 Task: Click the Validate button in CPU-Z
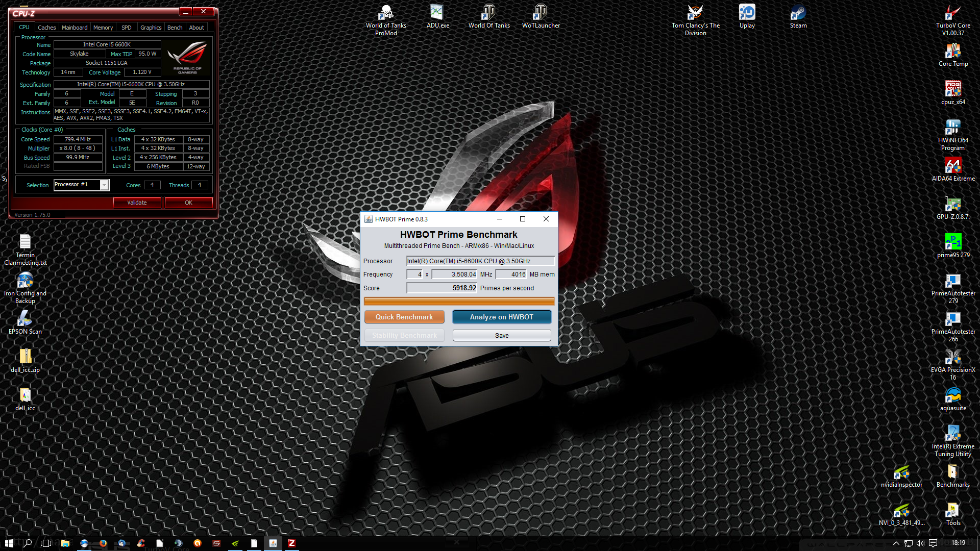coord(137,203)
